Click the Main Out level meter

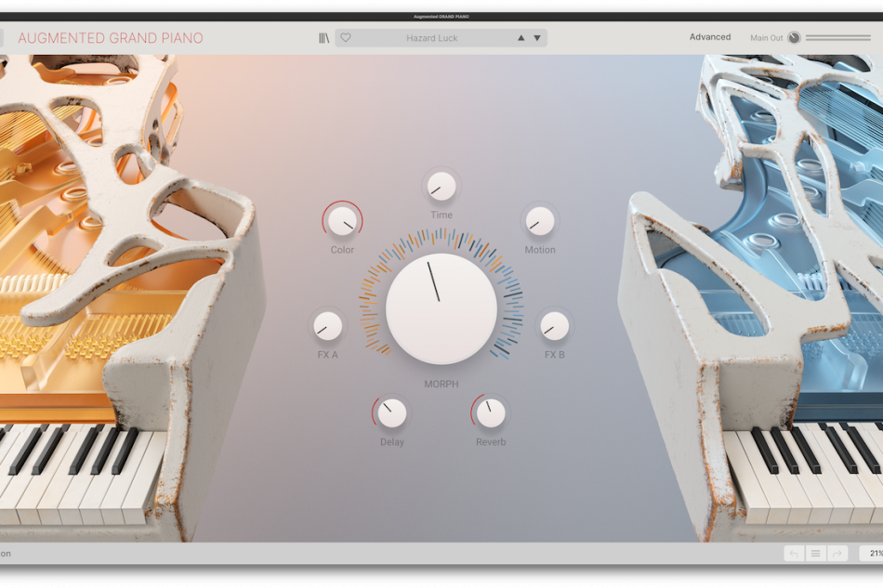[838, 38]
